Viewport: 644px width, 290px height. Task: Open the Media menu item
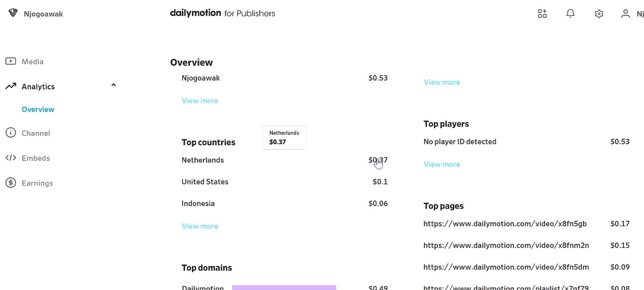tap(33, 62)
